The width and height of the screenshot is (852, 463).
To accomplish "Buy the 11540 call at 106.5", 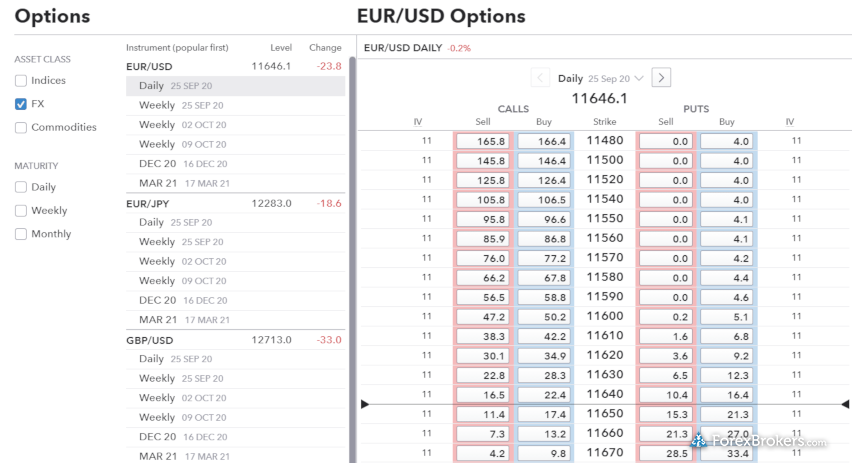I will [x=544, y=200].
